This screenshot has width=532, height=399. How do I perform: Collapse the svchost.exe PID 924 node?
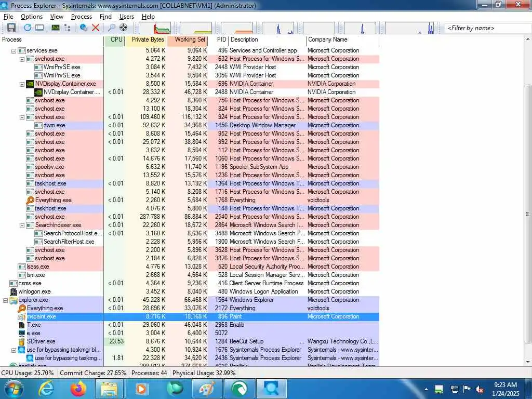22,117
